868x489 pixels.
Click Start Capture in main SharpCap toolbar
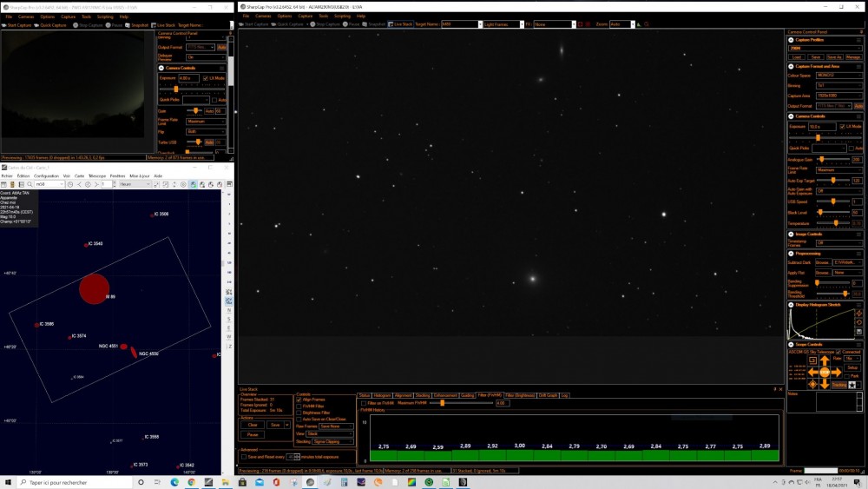tap(254, 24)
